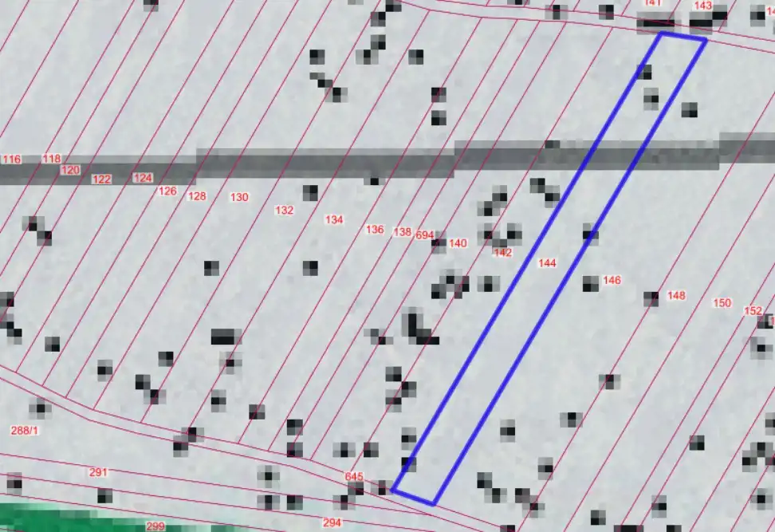The height and width of the screenshot is (532, 775).
Task: Select parcel label 140
Action: [x=458, y=243]
